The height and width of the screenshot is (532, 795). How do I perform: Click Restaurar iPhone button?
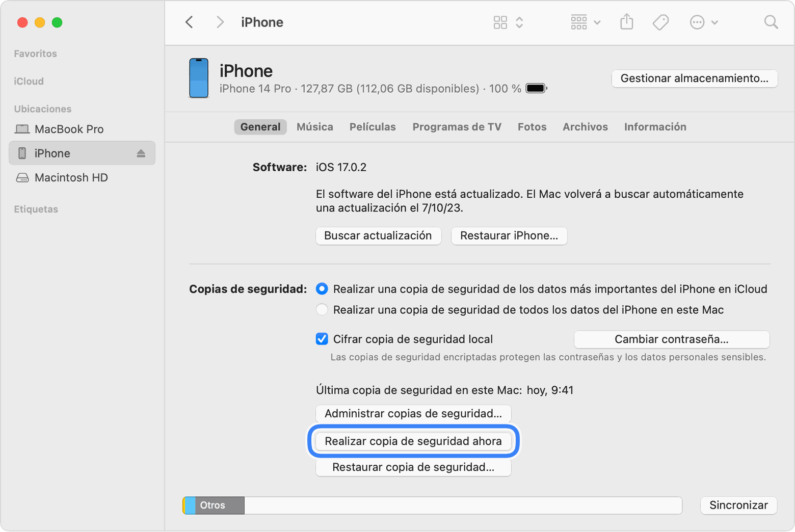pos(509,236)
